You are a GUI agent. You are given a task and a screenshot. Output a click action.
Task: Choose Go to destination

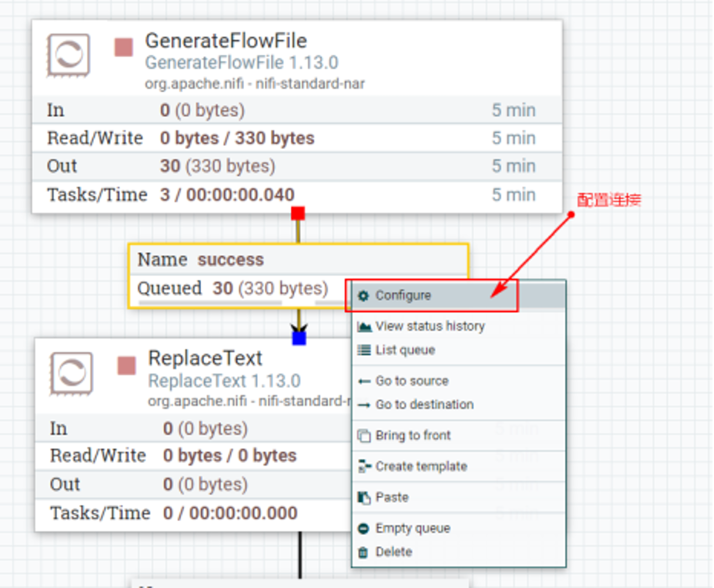pyautogui.click(x=459, y=405)
